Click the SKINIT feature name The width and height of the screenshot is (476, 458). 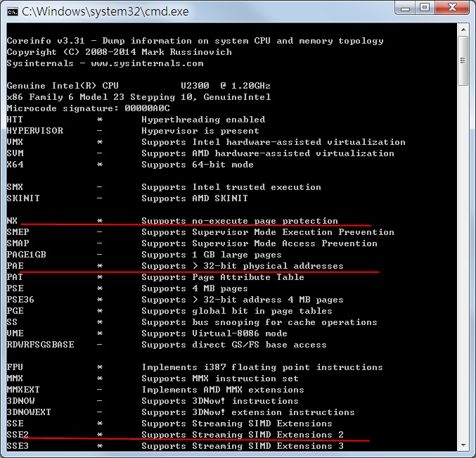click(x=23, y=198)
